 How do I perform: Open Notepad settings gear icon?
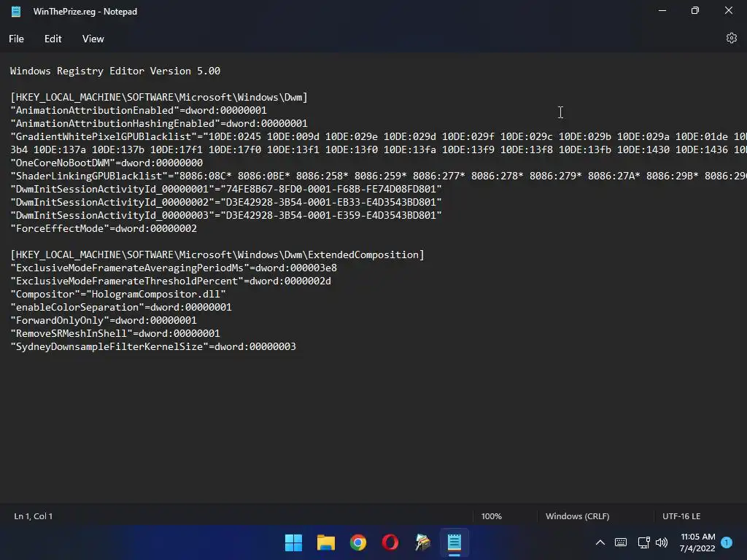click(x=731, y=38)
